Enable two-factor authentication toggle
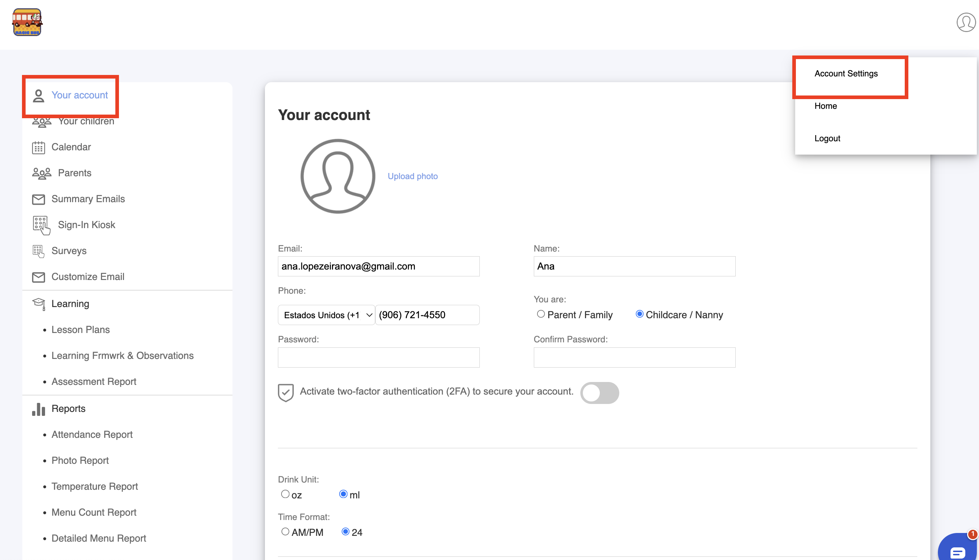This screenshot has width=979, height=560. (x=599, y=393)
